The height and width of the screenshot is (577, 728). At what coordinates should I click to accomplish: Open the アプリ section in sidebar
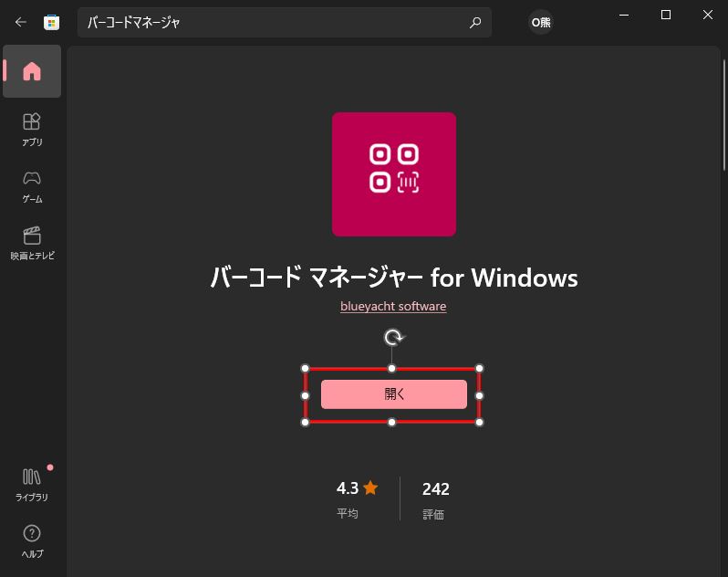pos(32,130)
